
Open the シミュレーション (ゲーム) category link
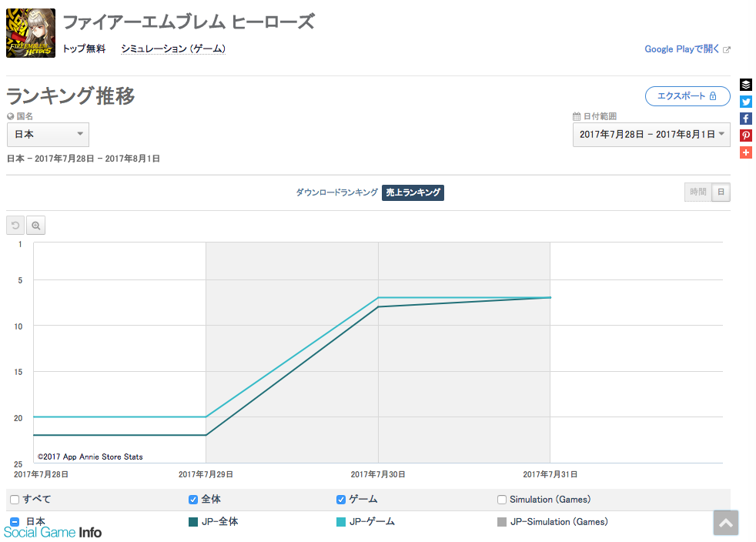coord(173,49)
